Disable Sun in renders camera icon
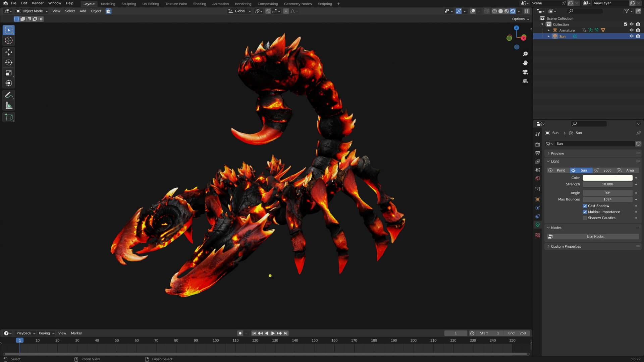This screenshot has height=362, width=644. [x=638, y=36]
